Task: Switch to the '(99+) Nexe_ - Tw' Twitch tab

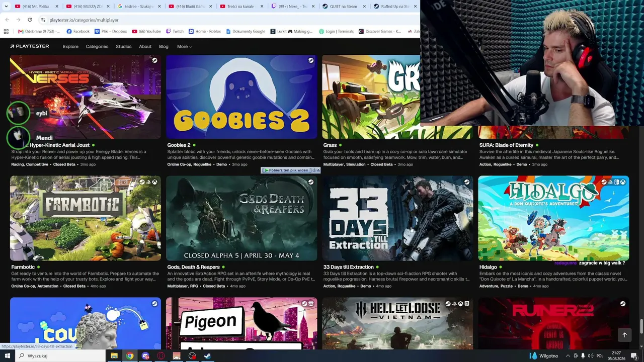Action: [293, 7]
